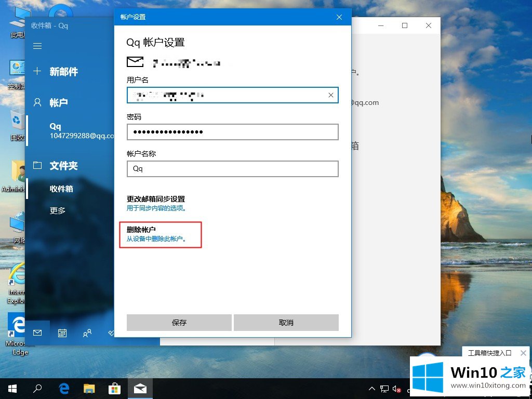The height and width of the screenshot is (399, 532).
Task: Open the Recycle Bin desktop icon
Action: pyautogui.click(x=17, y=125)
